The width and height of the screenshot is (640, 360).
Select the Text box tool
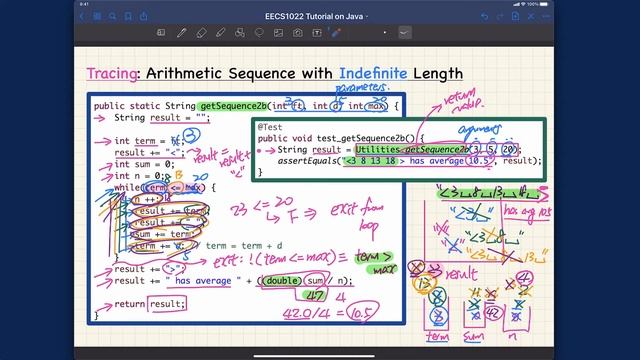[317, 33]
